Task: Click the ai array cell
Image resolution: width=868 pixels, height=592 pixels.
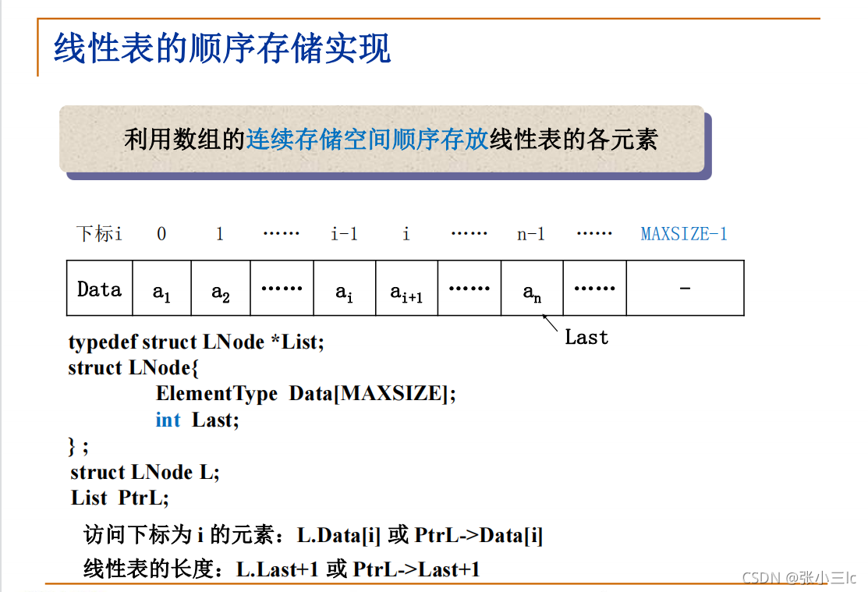Action: 345,289
